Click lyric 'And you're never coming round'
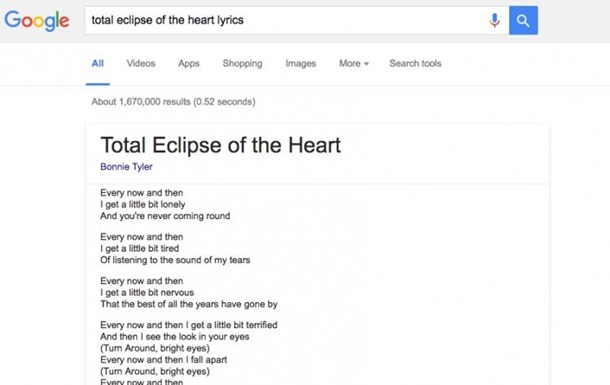 (x=165, y=216)
